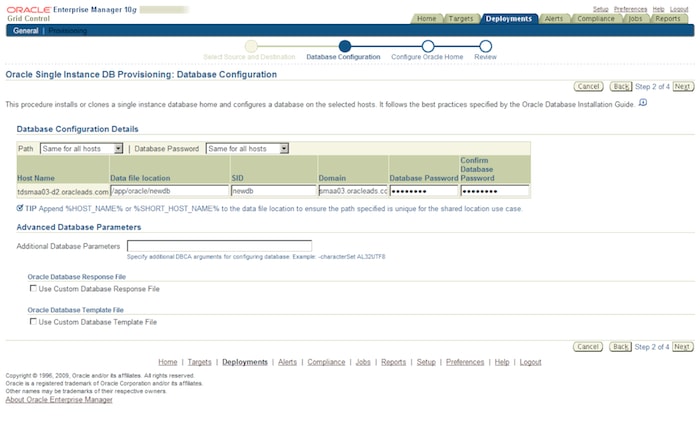Click the top Back button
This screenshot has height=422, width=700.
(x=621, y=87)
